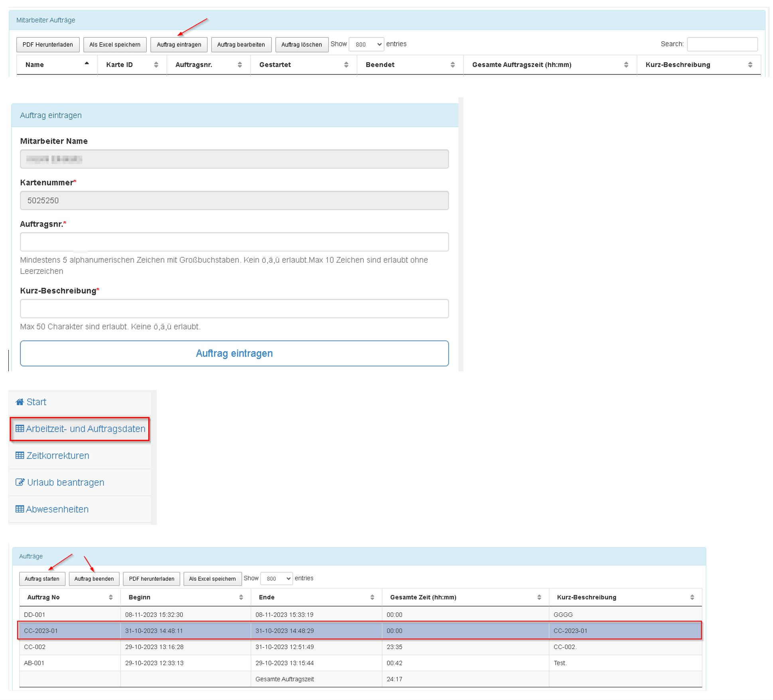This screenshot has height=700, width=773.
Task: Open Aufträge Show entries dropdown
Action: 276,578
